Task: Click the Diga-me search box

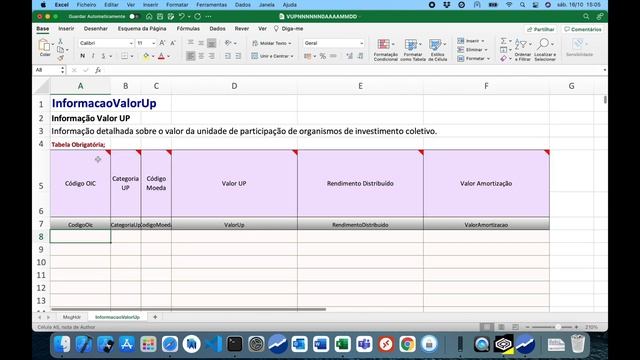Action: [x=289, y=29]
